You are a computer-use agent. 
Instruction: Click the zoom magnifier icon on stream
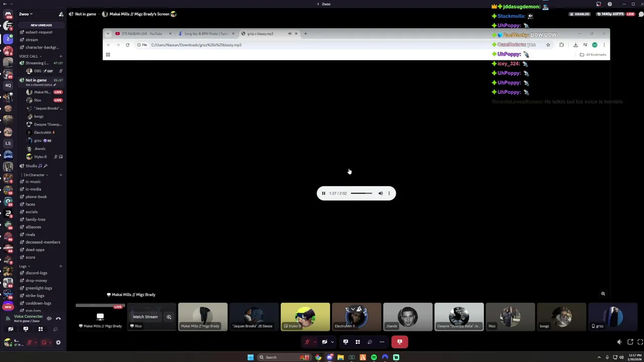click(x=603, y=294)
